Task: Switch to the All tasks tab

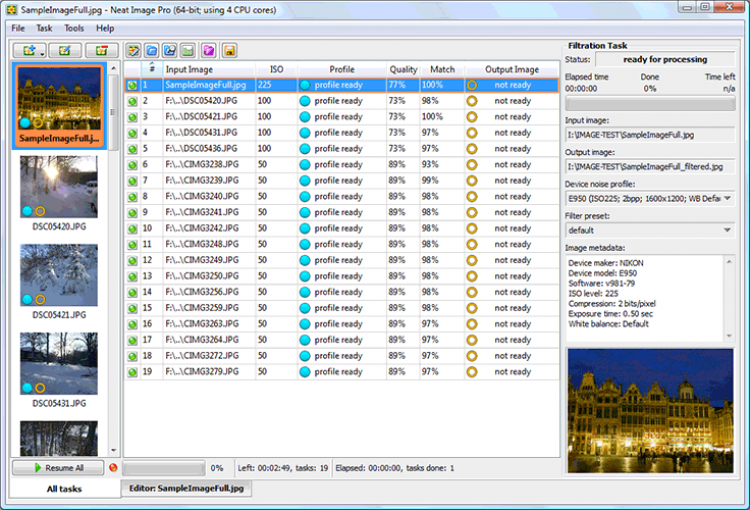Action: click(65, 489)
